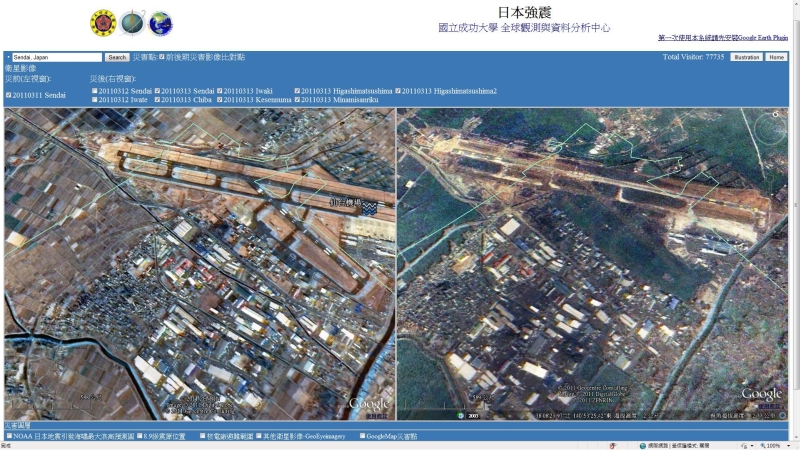Open the Google Earth Plugin install link

pos(722,38)
